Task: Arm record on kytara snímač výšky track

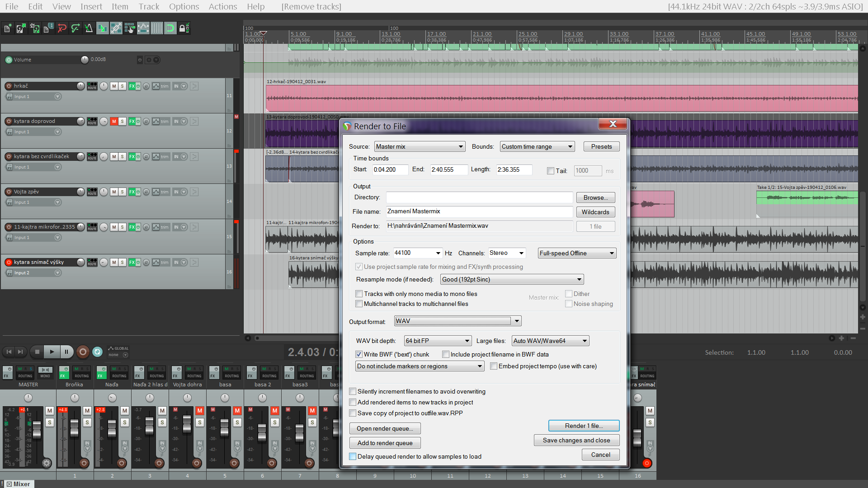Action: coord(9,262)
